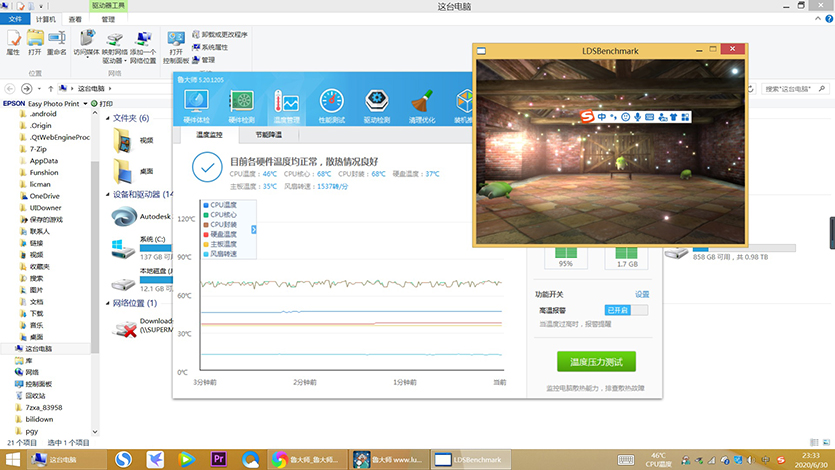Click EPSON 打印 button in Explorer
This screenshot has width=835, height=470.
102,104
